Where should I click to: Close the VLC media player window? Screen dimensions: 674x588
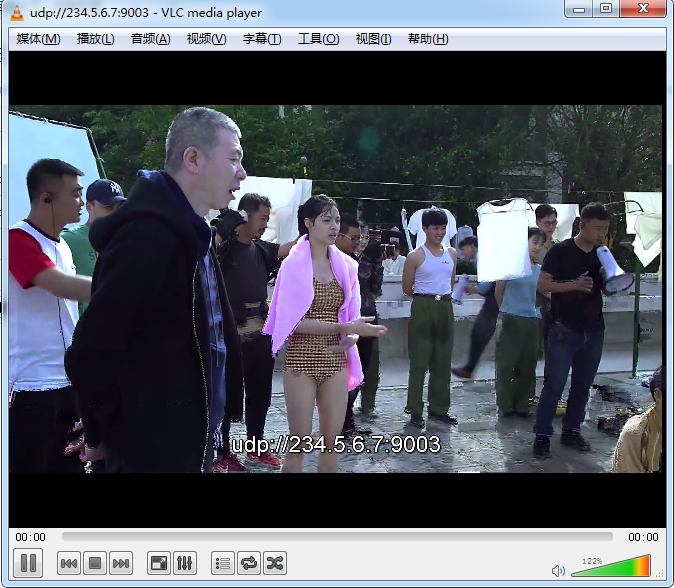[643, 9]
